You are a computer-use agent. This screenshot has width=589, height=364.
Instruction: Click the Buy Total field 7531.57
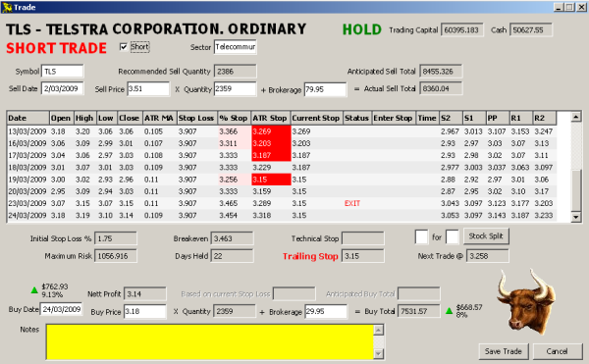419,311
